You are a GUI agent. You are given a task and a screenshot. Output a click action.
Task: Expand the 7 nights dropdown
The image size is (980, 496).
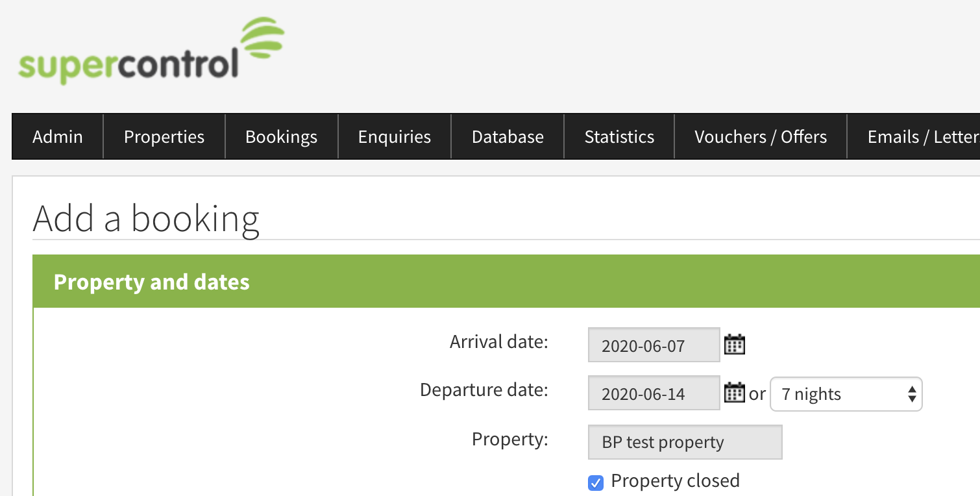[846, 394]
